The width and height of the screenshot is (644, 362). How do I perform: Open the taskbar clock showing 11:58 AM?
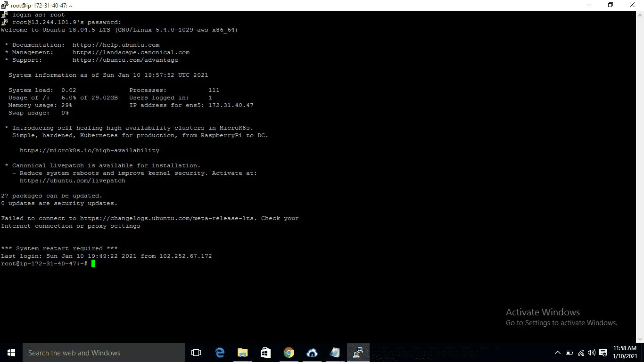pyautogui.click(x=625, y=352)
